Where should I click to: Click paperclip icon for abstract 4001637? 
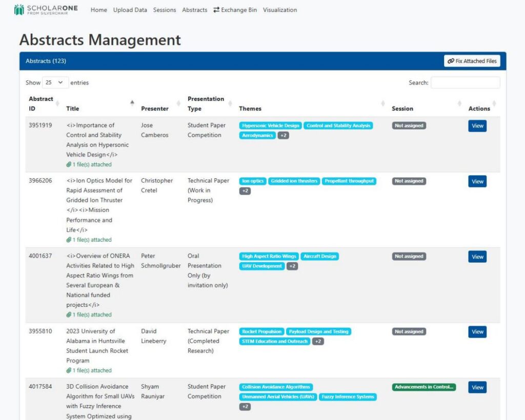pos(69,314)
